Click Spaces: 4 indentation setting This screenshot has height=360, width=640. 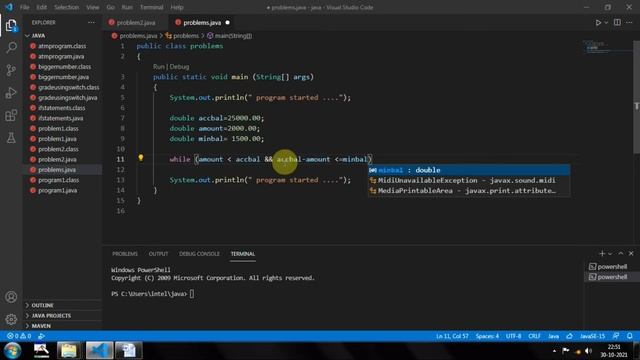click(x=487, y=336)
